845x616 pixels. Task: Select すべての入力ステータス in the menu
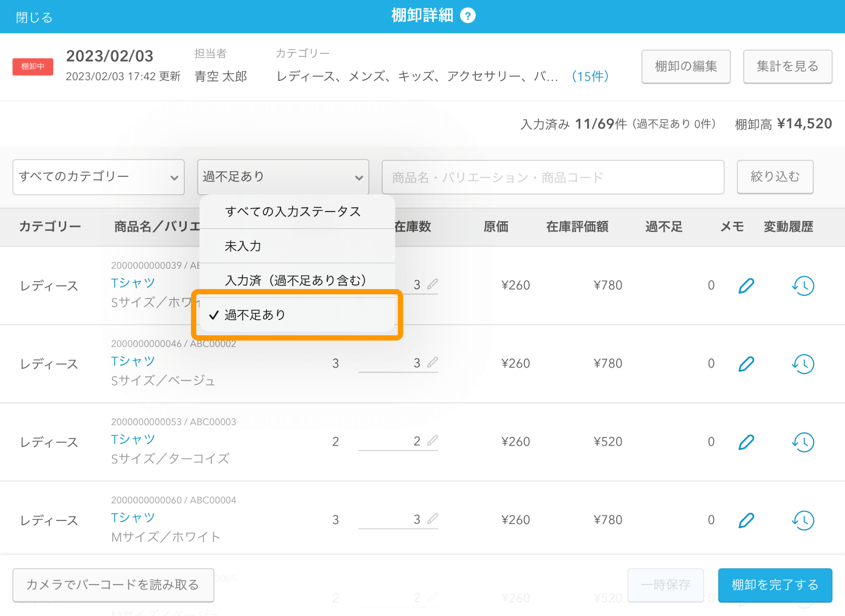click(297, 212)
